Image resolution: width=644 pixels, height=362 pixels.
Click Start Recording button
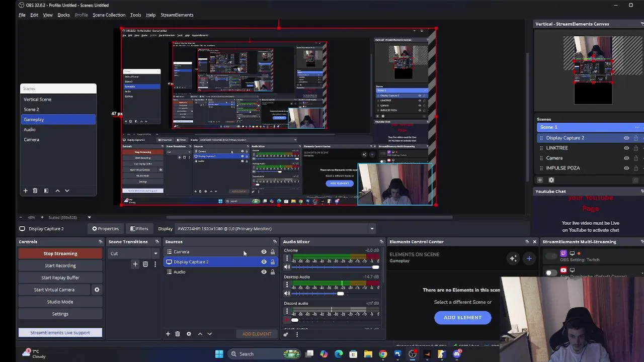point(60,265)
